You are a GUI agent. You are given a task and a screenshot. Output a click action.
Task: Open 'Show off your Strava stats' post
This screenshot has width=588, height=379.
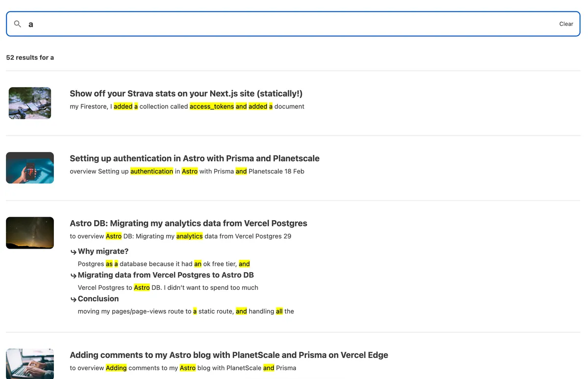coord(186,93)
